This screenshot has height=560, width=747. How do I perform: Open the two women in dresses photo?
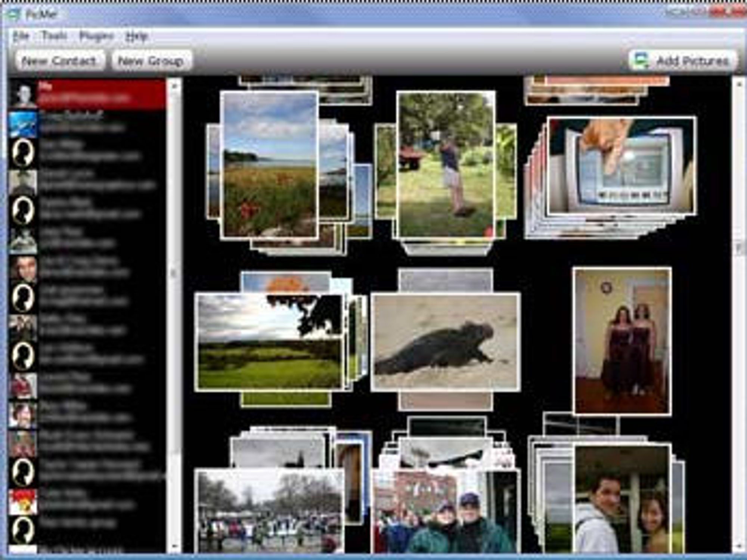click(622, 341)
